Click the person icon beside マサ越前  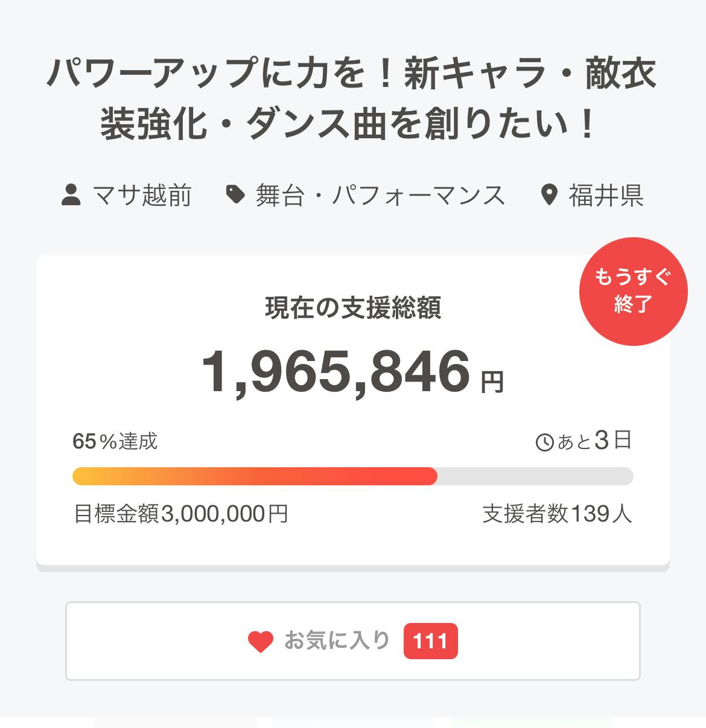point(71,196)
